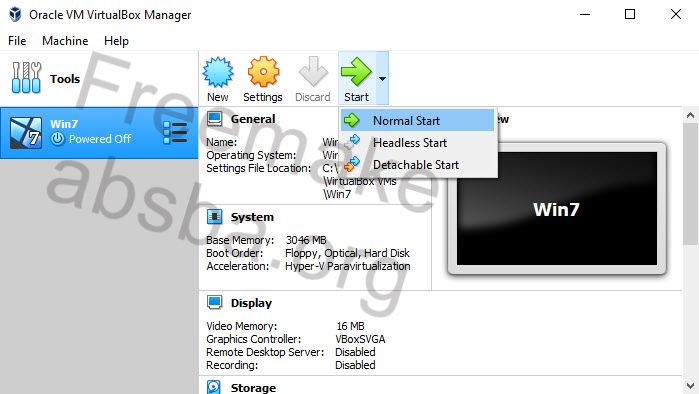Click the General section monitor icon
This screenshot has width=699, height=394.
click(x=214, y=119)
